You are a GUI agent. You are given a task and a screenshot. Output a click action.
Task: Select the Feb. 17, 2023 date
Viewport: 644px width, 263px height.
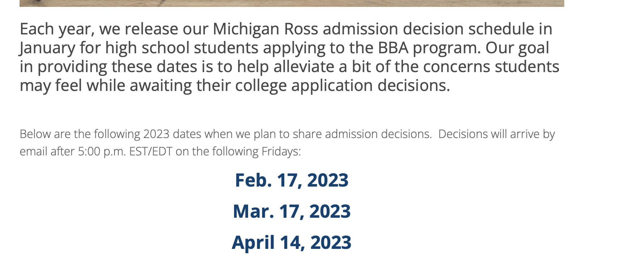coord(292,180)
